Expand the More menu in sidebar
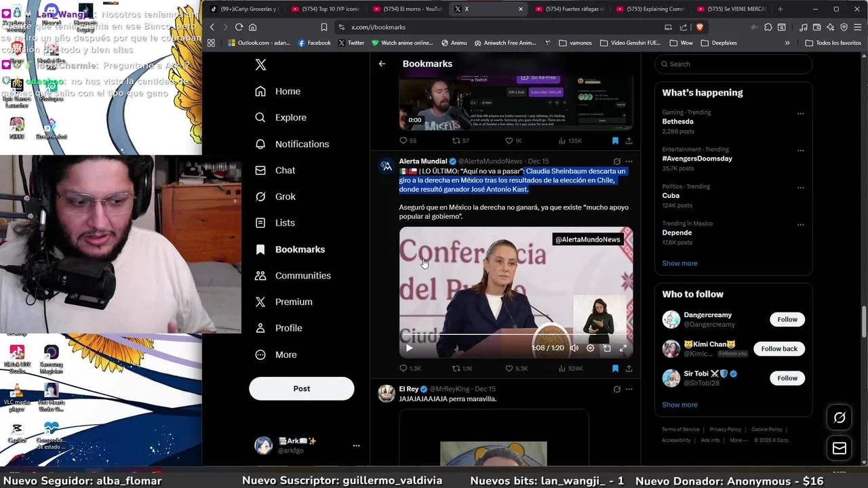Image resolution: width=868 pixels, height=488 pixels. [x=276, y=354]
